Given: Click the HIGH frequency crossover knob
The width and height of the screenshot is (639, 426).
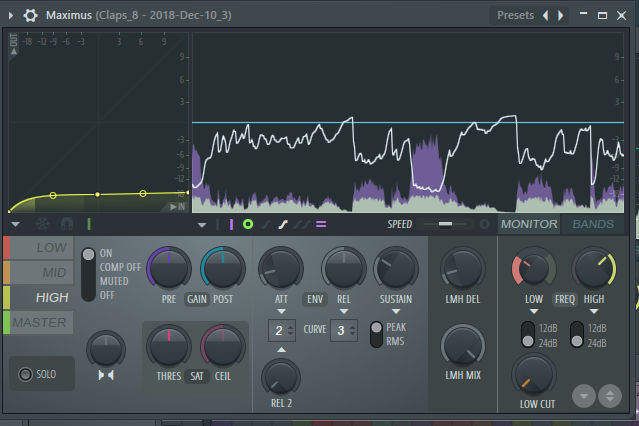Looking at the screenshot, I should pyautogui.click(x=594, y=268).
